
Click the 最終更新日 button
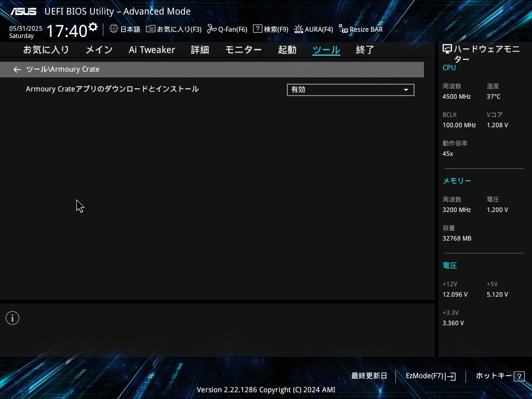click(x=369, y=376)
